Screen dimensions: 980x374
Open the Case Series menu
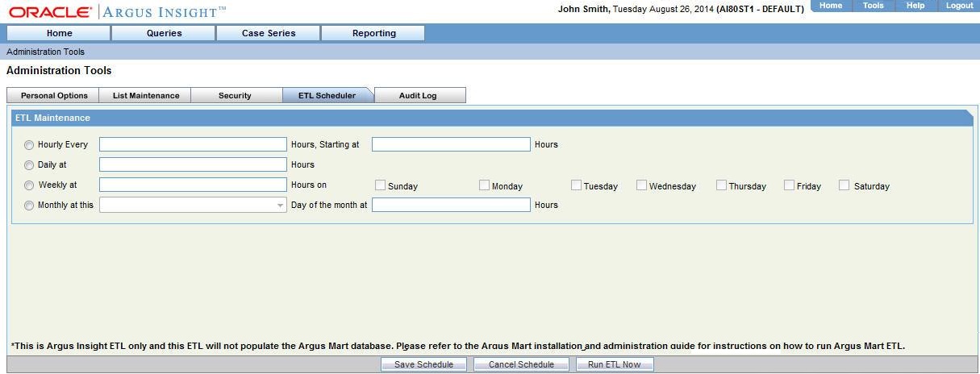(269, 33)
